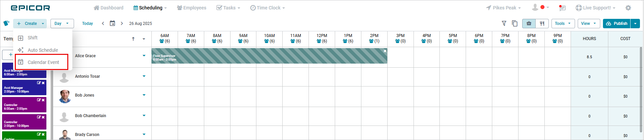Expand Alice Grace's row options arrow
This screenshot has width=644, height=140.
pos(144,56)
